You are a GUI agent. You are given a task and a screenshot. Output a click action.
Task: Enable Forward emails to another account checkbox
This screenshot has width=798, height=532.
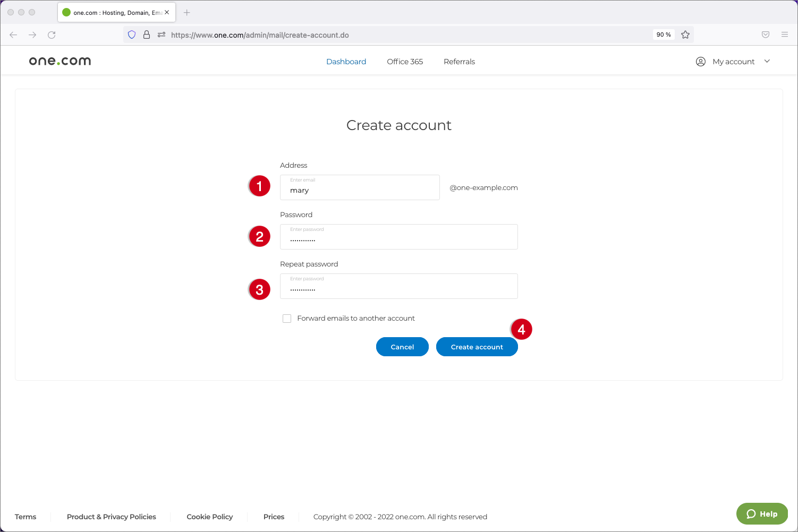(287, 319)
